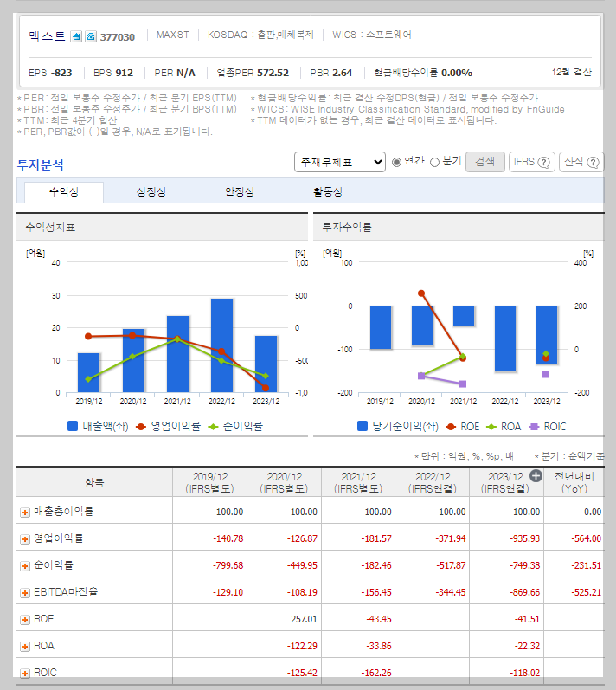Click the 수익성지표 chart title
Viewport: 616px width, 690px height.
click(x=50, y=228)
